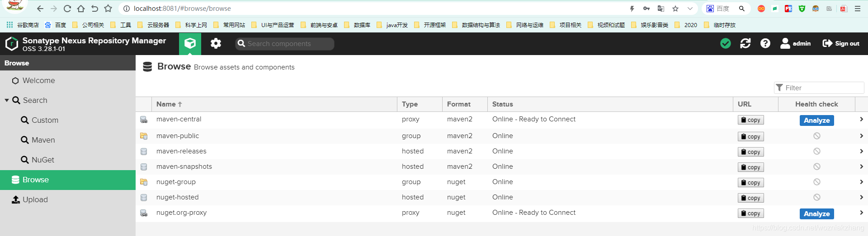The width and height of the screenshot is (868, 236).
Task: Open maven-releases repository name
Action: [181, 151]
